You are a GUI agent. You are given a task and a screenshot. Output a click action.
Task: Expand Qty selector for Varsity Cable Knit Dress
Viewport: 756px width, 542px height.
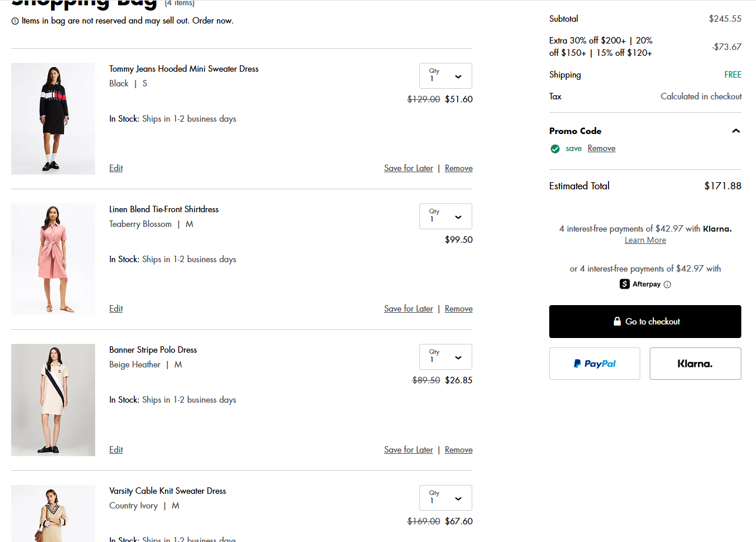point(446,498)
